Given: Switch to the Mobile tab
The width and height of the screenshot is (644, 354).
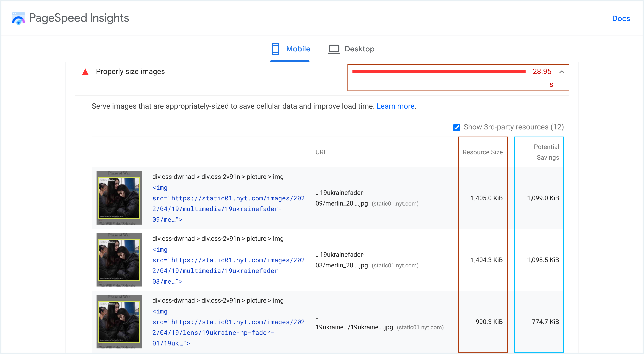Looking at the screenshot, I should click(x=298, y=49).
